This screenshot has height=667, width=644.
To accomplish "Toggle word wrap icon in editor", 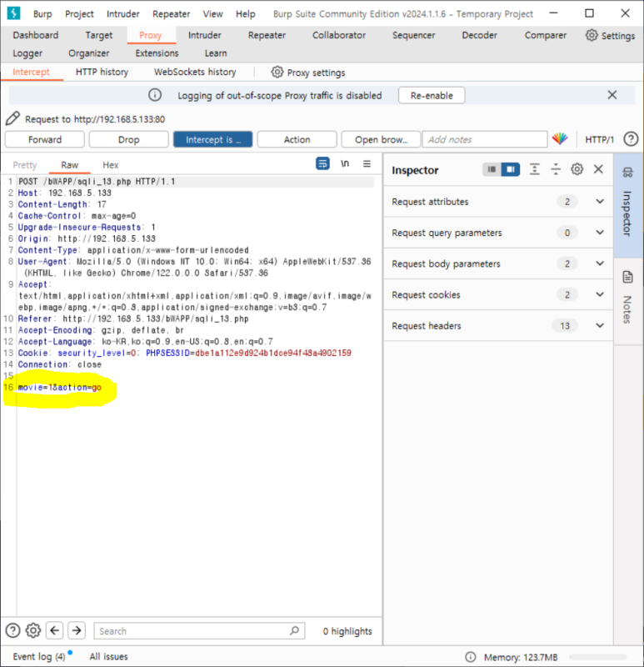I will (322, 163).
